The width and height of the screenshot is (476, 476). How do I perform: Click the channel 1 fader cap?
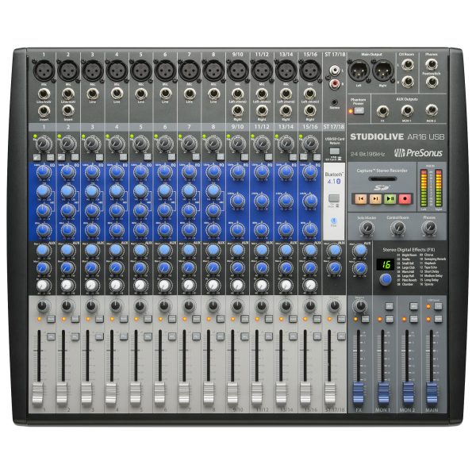tap(37, 394)
